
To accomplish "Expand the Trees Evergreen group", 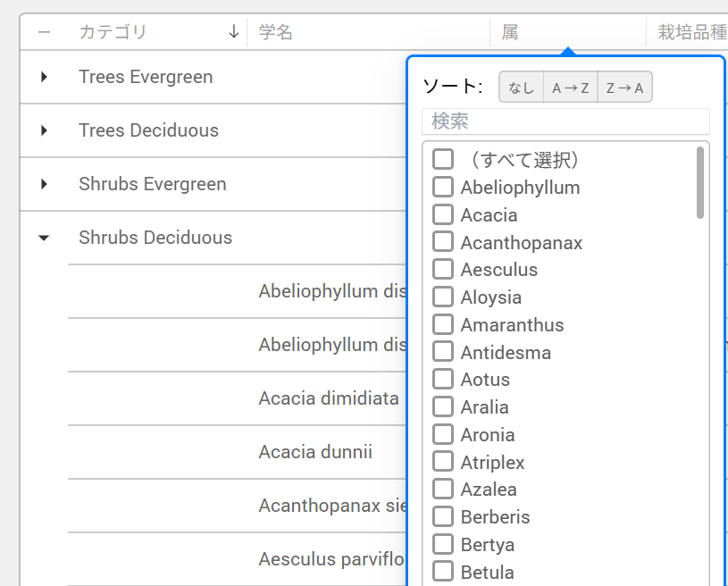I will click(44, 77).
